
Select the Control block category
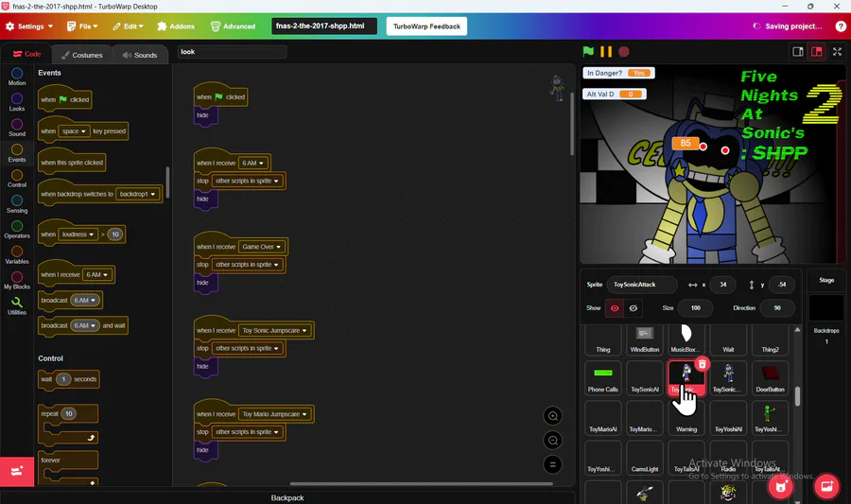pos(17,179)
